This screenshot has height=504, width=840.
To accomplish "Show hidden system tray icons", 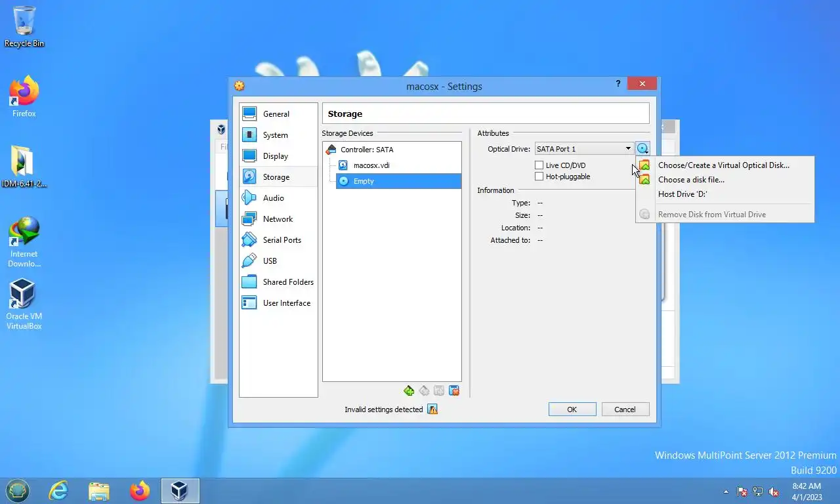I will [726, 492].
